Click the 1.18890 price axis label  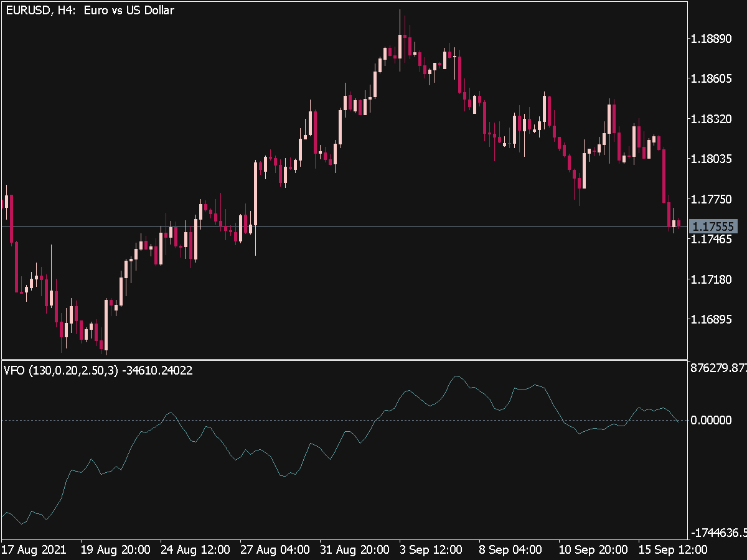coord(713,39)
